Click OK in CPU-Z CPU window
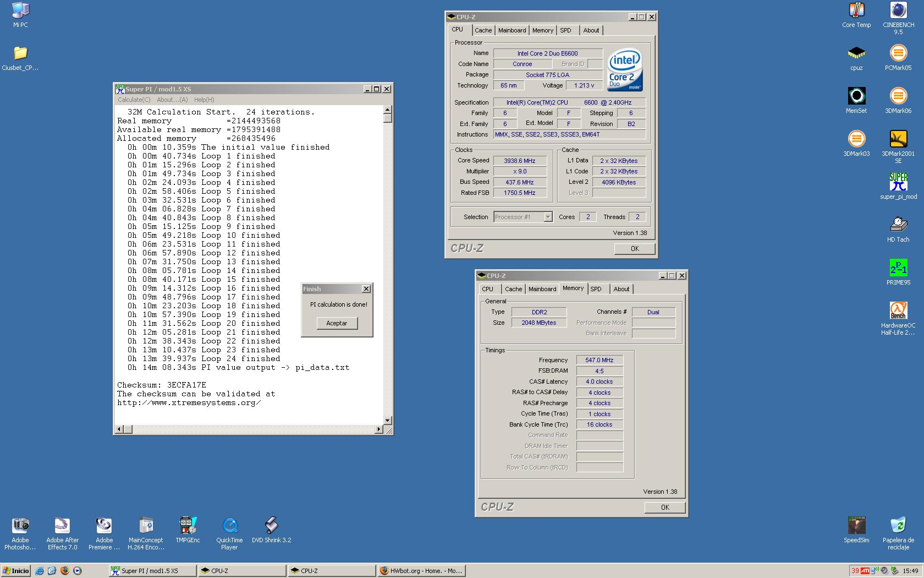This screenshot has height=578, width=924. (635, 249)
